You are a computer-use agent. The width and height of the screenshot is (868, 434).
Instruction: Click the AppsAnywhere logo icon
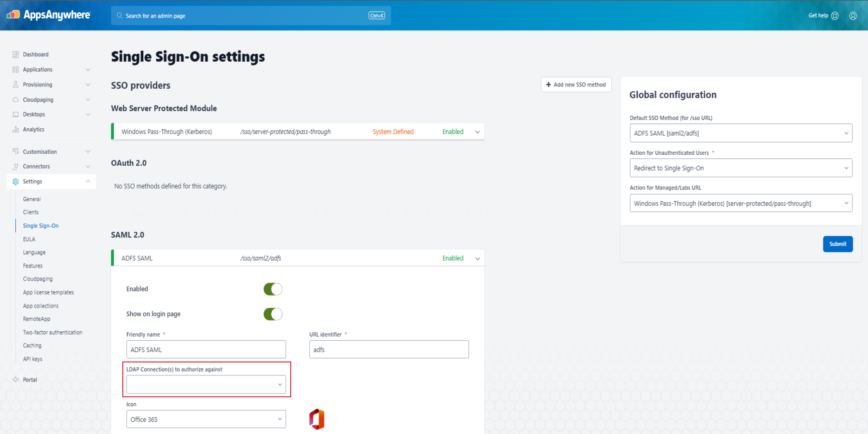point(13,15)
